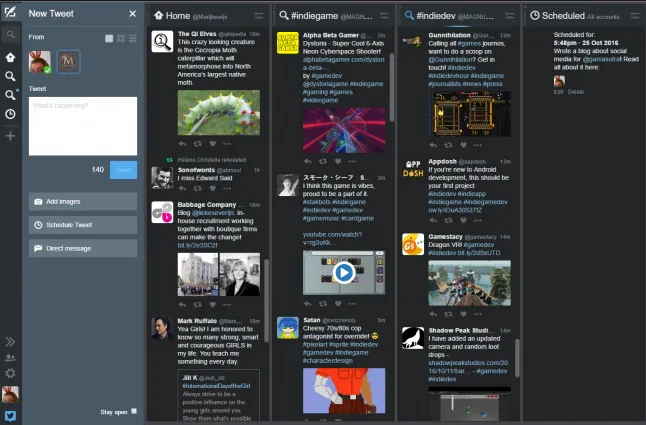
Task: Open more actions on Sonofwords tweet
Action: [227, 188]
